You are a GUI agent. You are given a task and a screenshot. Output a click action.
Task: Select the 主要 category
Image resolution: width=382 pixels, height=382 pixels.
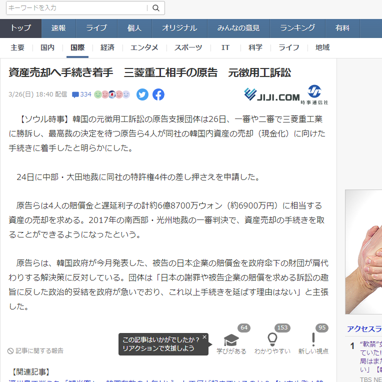coord(17,48)
